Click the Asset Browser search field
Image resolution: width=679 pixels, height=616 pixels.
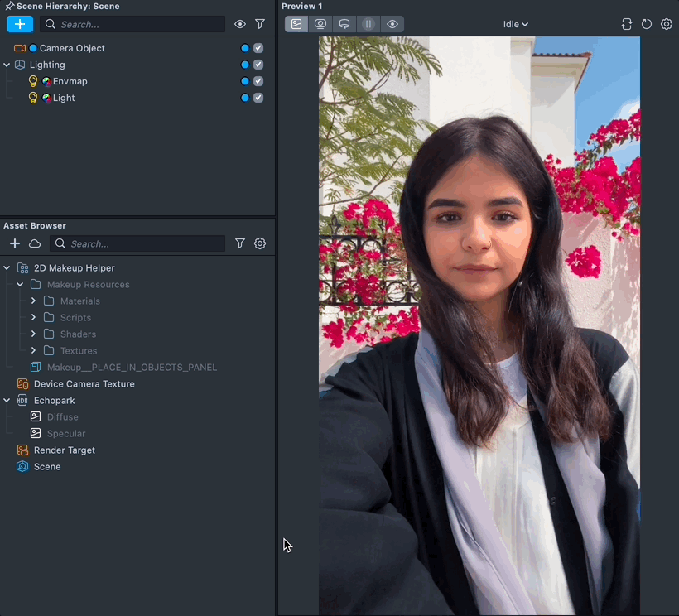(x=145, y=243)
